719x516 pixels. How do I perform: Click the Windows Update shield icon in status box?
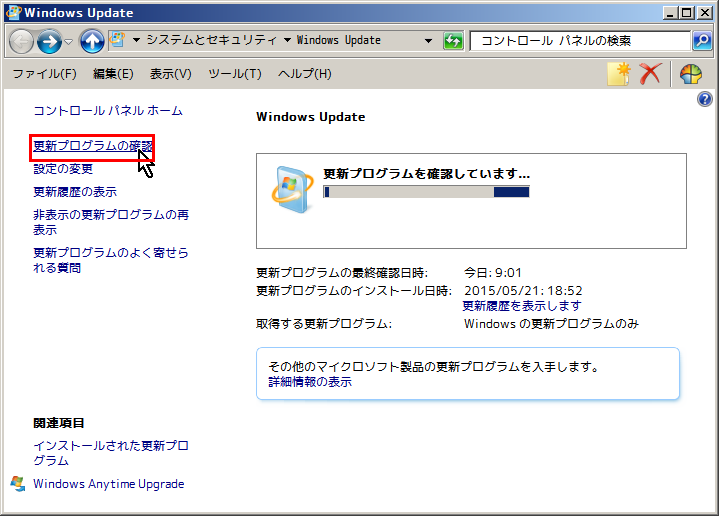click(292, 190)
